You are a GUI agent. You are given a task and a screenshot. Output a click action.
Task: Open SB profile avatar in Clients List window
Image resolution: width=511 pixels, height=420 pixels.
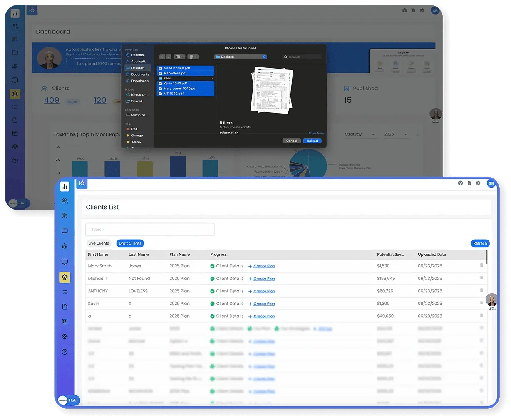pos(491,183)
